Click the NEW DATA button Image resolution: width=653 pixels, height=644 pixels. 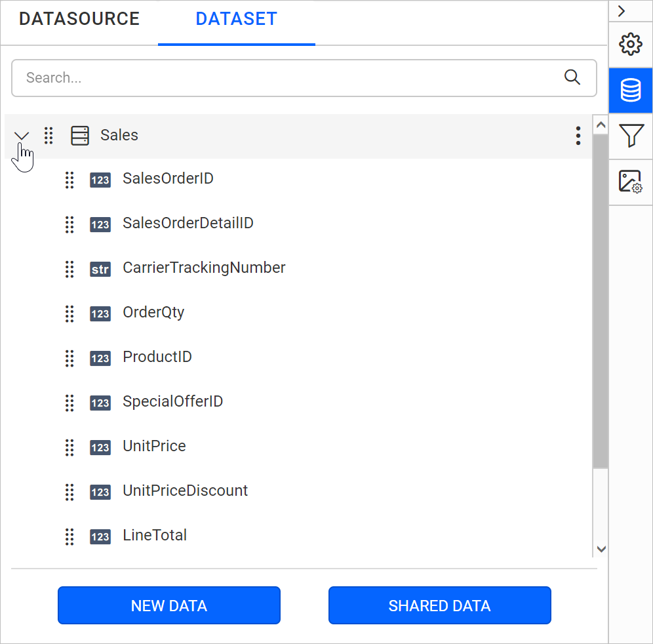click(169, 605)
